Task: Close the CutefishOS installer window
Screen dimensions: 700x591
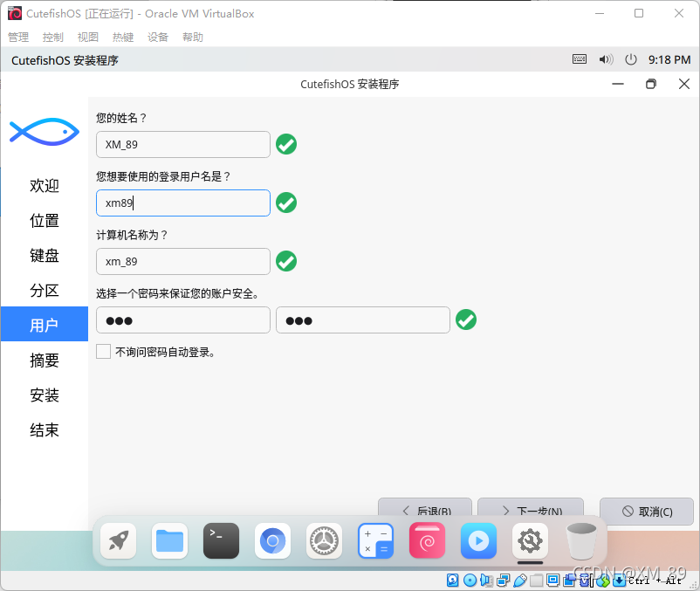Action: pyautogui.click(x=684, y=84)
